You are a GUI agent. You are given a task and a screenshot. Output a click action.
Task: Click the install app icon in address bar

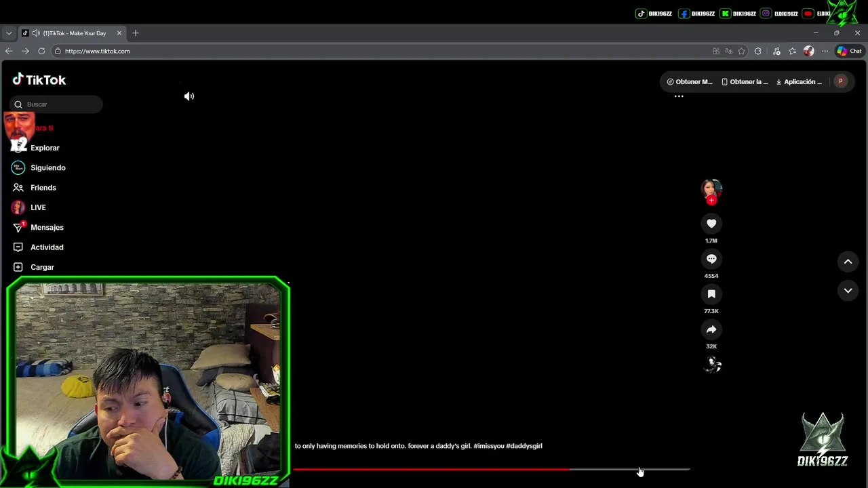click(716, 51)
